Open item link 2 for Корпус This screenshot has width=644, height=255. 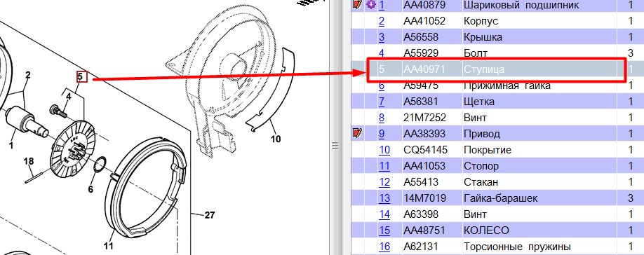click(x=382, y=21)
